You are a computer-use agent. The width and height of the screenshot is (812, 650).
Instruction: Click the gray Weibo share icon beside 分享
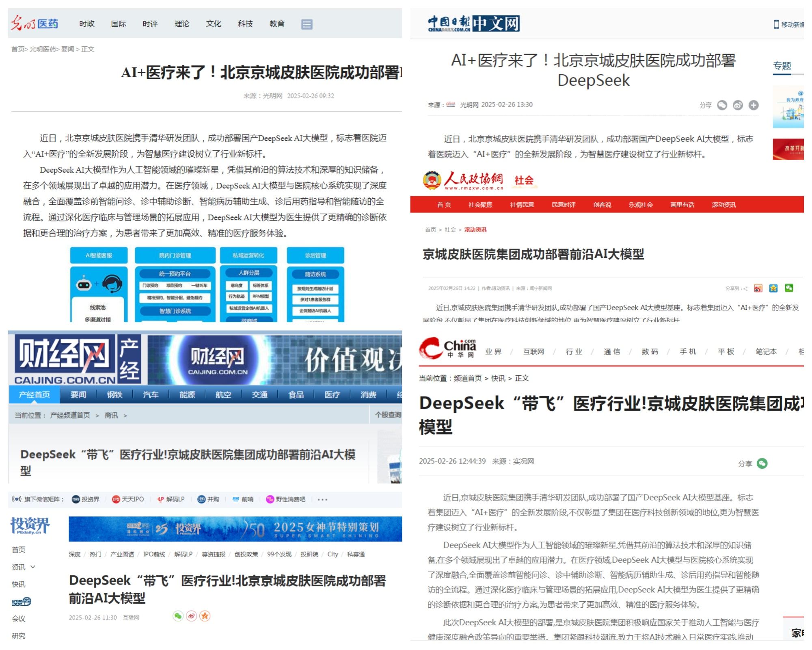click(738, 105)
